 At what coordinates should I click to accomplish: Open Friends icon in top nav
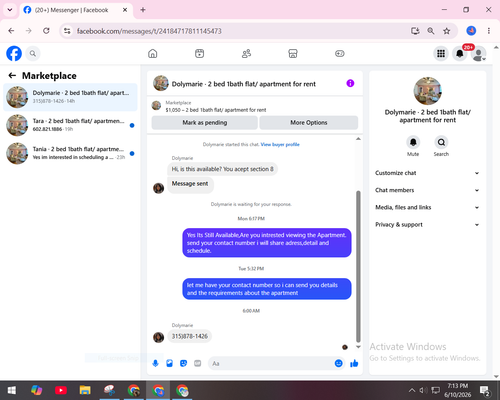pos(246,53)
